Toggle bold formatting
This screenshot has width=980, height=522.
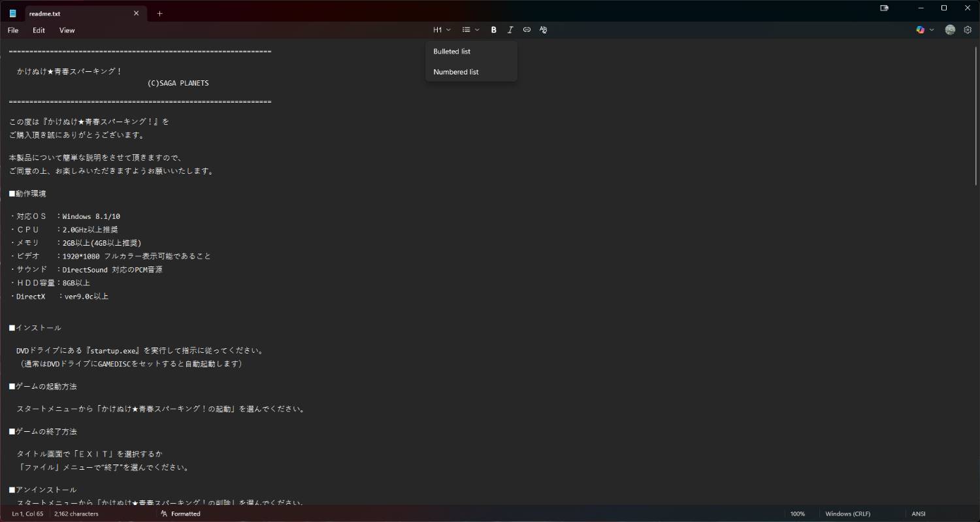(x=494, y=30)
